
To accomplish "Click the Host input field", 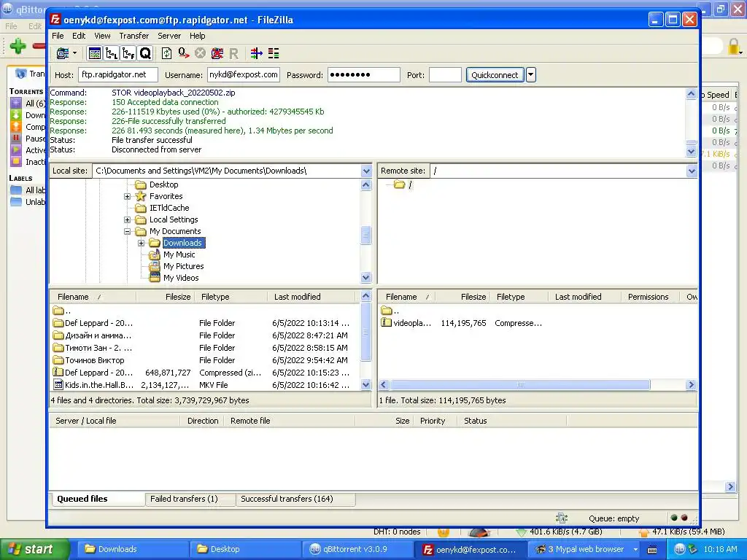I will pos(117,75).
